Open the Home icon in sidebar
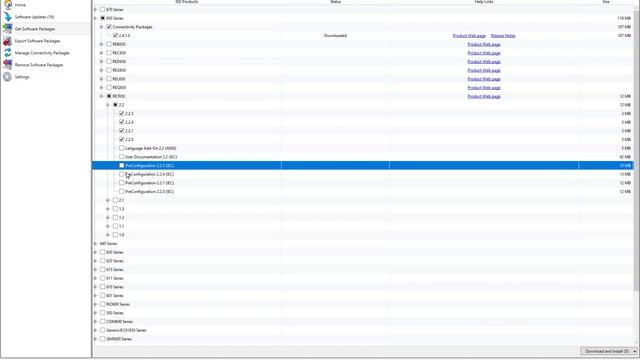640x360 pixels. pos(8,4)
